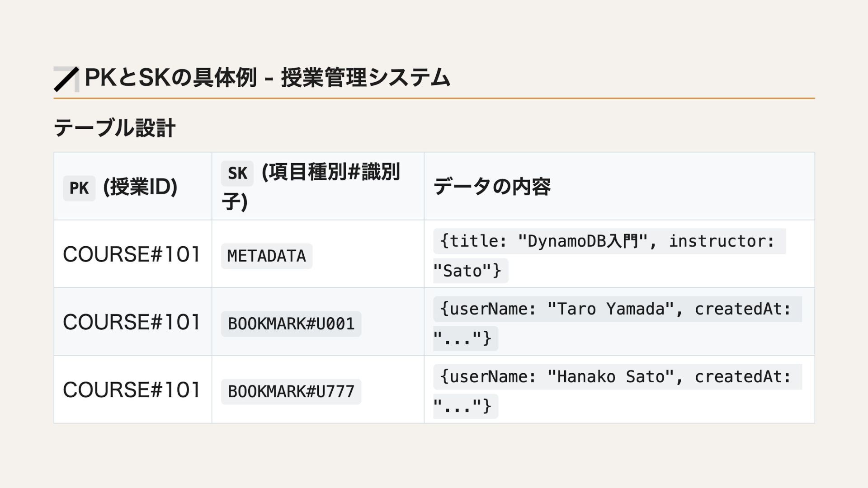Click the PK badge in table header
This screenshot has width=868, height=488.
(x=79, y=188)
